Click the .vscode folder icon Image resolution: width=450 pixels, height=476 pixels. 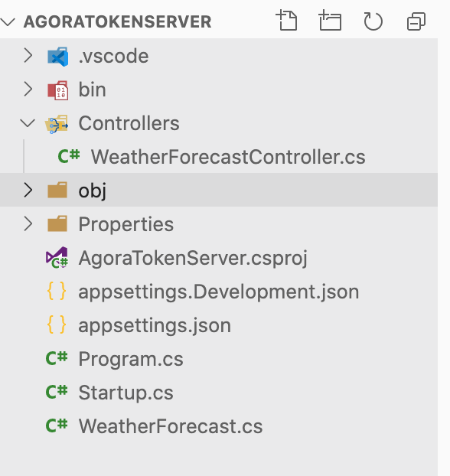57,57
